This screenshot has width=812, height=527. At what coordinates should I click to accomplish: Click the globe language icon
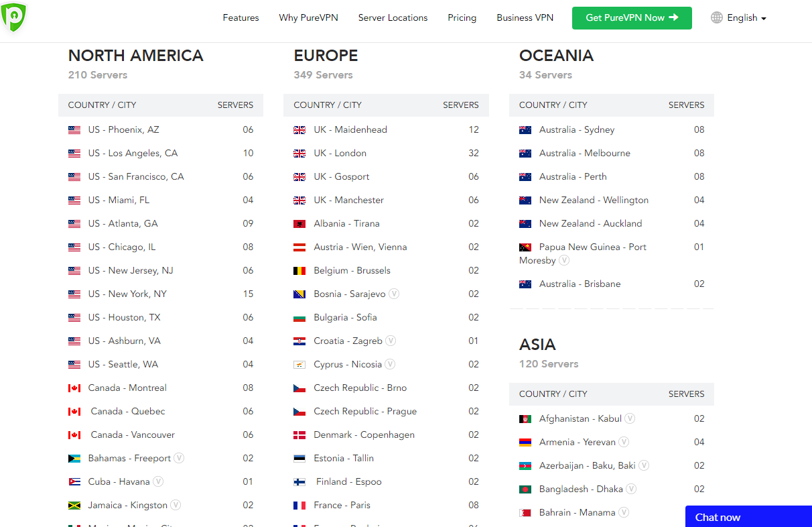(717, 18)
